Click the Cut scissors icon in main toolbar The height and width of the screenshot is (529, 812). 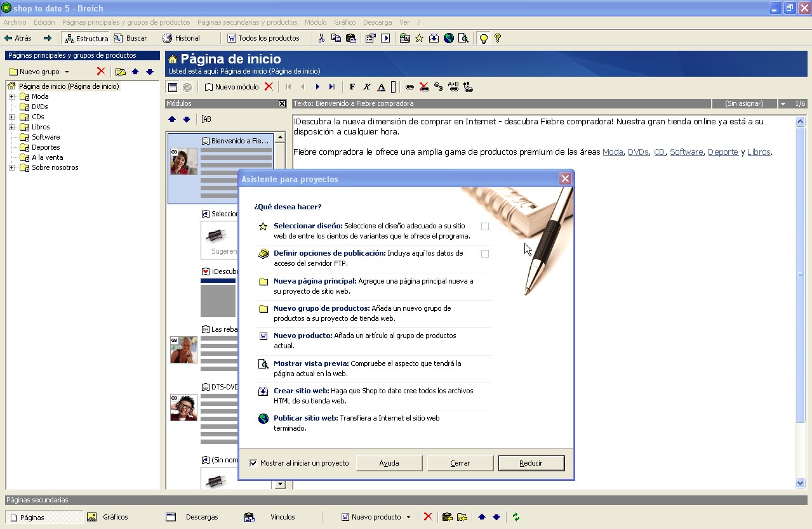tap(321, 38)
